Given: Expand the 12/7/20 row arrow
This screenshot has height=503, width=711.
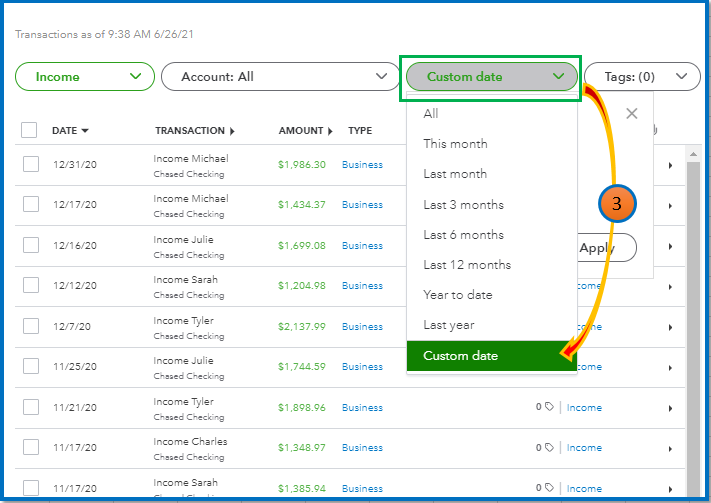Looking at the screenshot, I should pos(670,327).
